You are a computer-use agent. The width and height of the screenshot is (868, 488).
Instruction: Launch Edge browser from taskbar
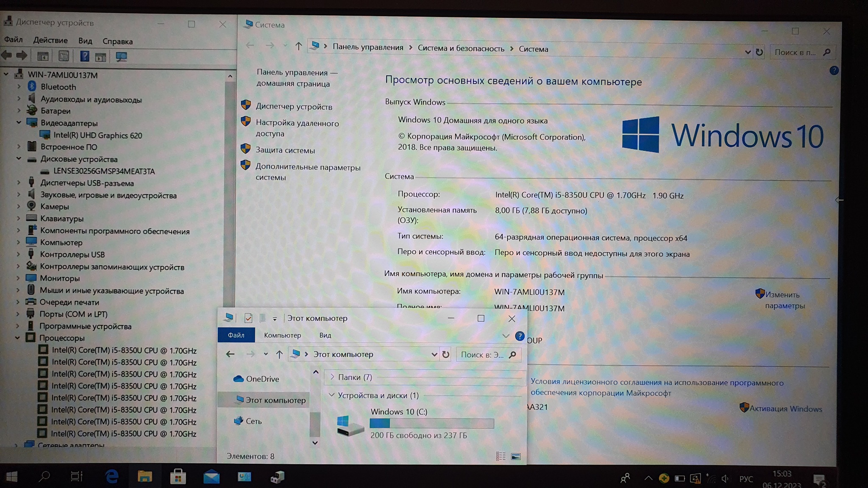click(x=112, y=477)
